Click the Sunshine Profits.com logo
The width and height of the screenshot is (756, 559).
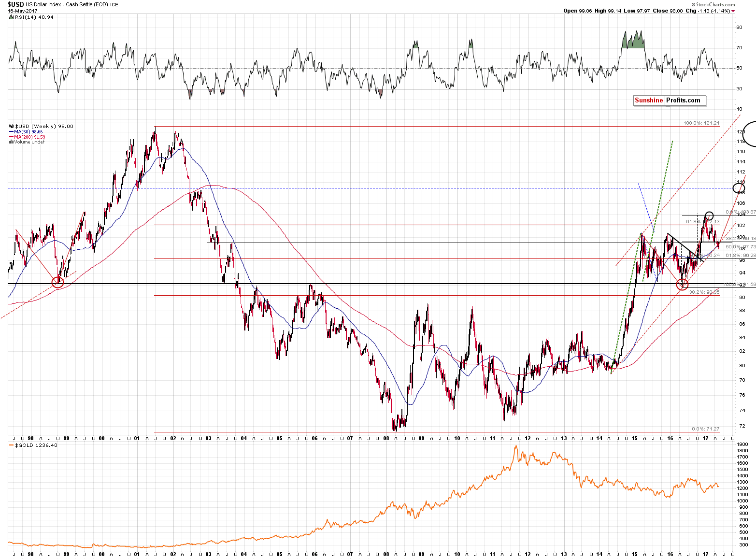coord(670,100)
